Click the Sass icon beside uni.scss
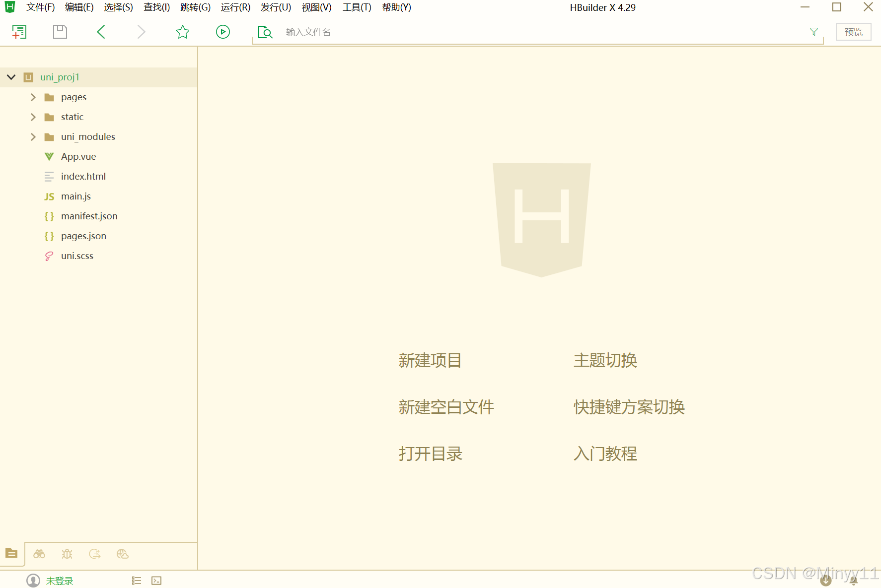Viewport: 881px width, 588px height. [x=49, y=256]
